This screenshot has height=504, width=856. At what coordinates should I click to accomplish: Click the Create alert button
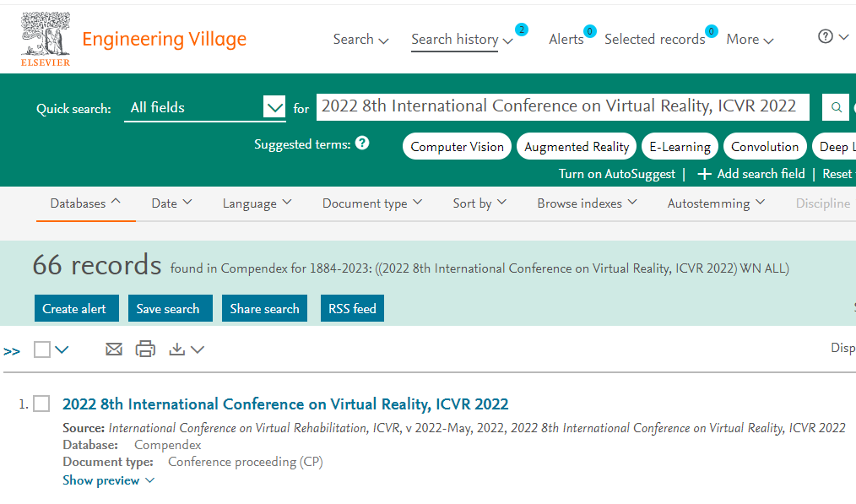pos(77,308)
